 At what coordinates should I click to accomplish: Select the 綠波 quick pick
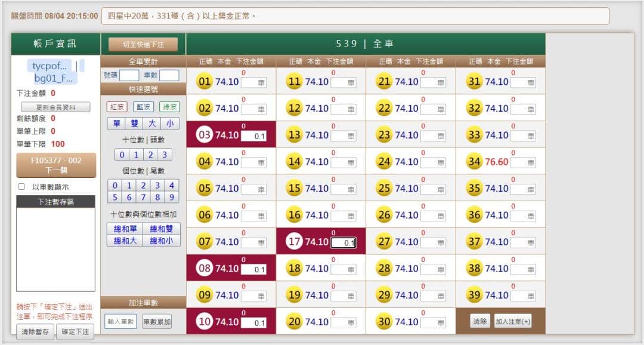tap(169, 107)
